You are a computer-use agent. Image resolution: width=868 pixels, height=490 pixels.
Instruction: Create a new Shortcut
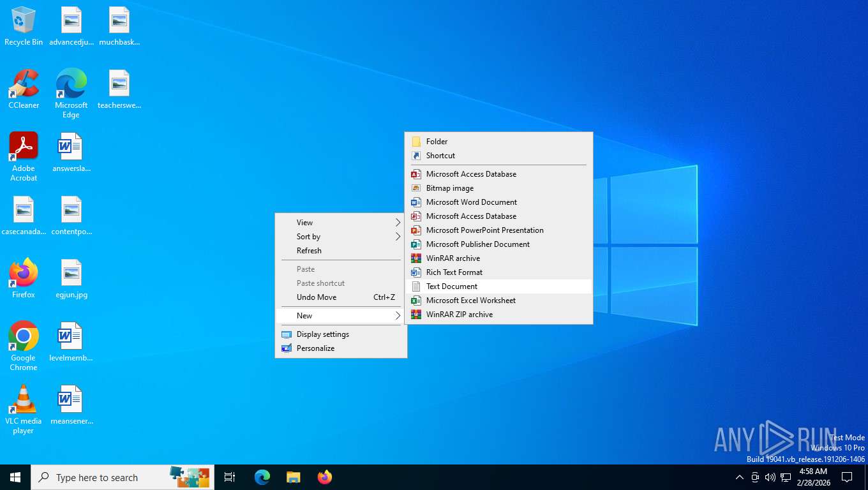pyautogui.click(x=498, y=156)
